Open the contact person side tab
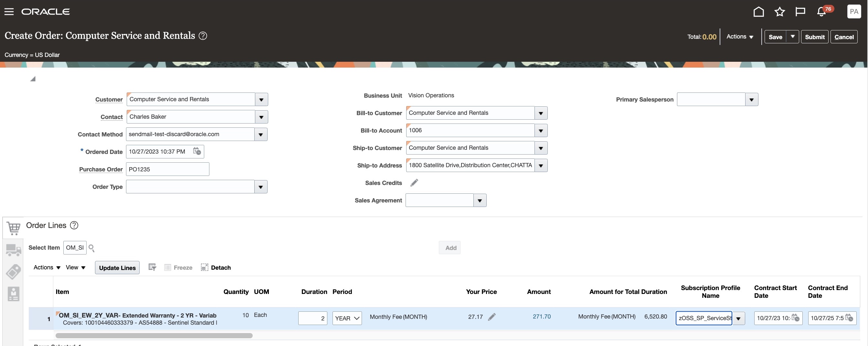Image resolution: width=868 pixels, height=346 pixels. [x=14, y=294]
